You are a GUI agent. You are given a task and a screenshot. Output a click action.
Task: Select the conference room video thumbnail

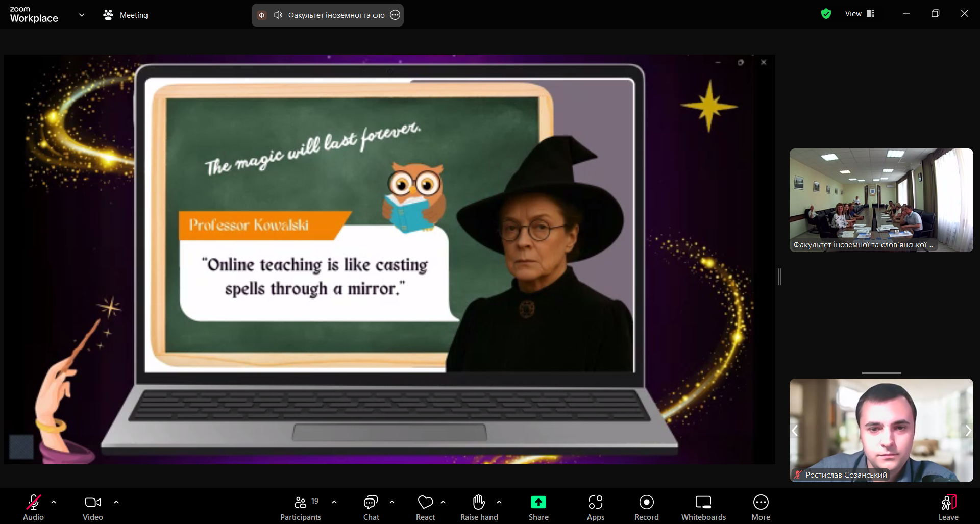pyautogui.click(x=881, y=200)
